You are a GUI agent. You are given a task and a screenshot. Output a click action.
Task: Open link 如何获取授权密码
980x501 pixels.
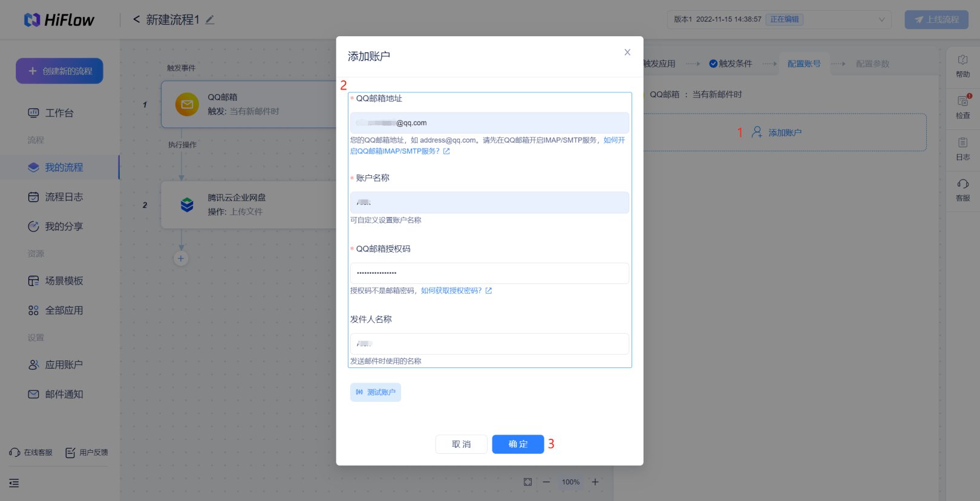coord(456,291)
